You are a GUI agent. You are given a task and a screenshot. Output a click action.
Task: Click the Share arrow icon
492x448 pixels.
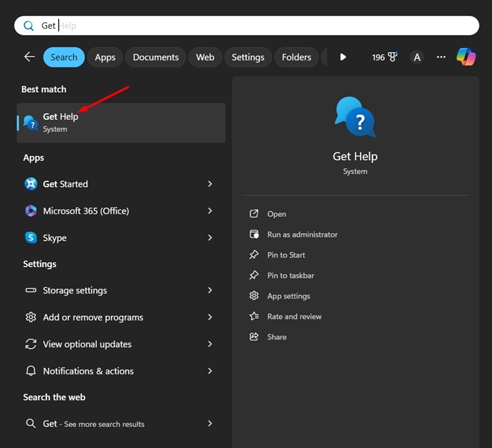(254, 337)
